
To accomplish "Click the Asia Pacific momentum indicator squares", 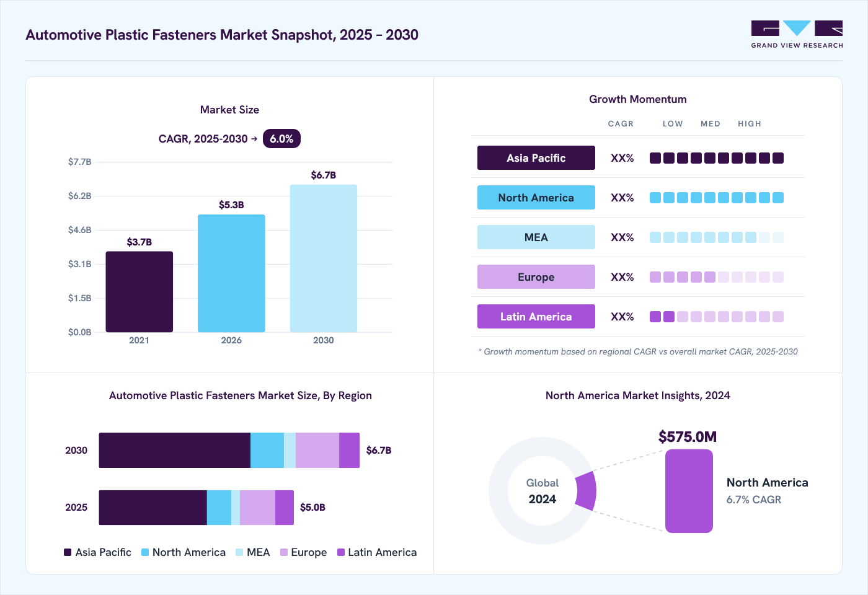I will point(717,158).
